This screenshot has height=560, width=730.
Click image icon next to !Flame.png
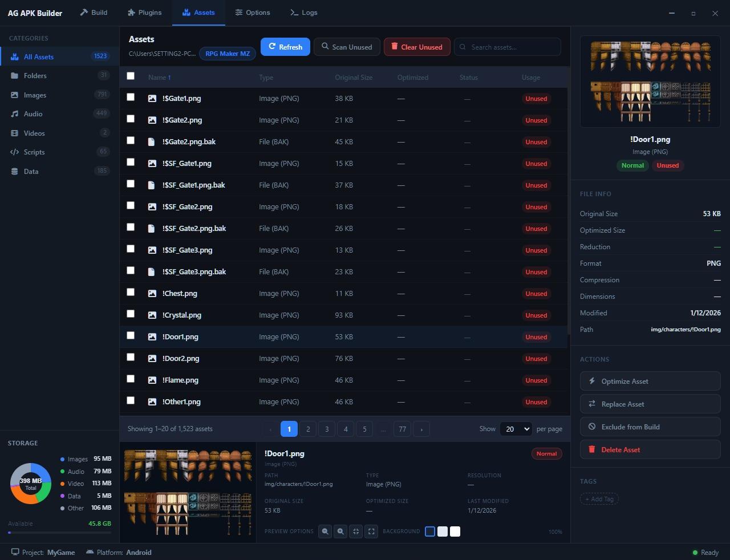(152, 380)
